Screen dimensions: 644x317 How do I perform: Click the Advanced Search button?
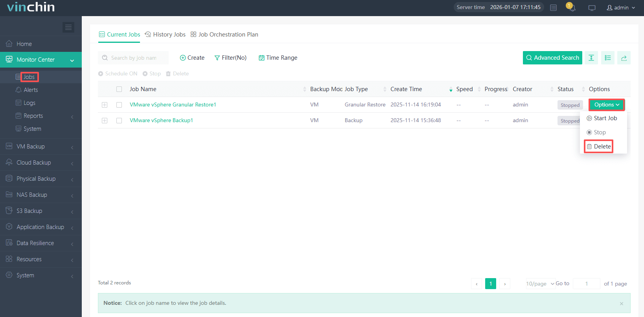point(552,58)
